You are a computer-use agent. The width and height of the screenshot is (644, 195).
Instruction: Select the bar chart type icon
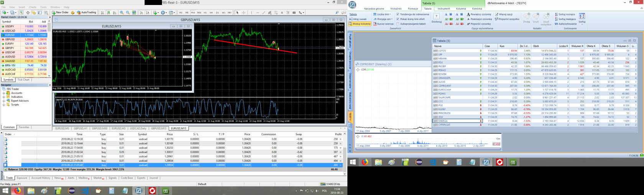(102, 13)
